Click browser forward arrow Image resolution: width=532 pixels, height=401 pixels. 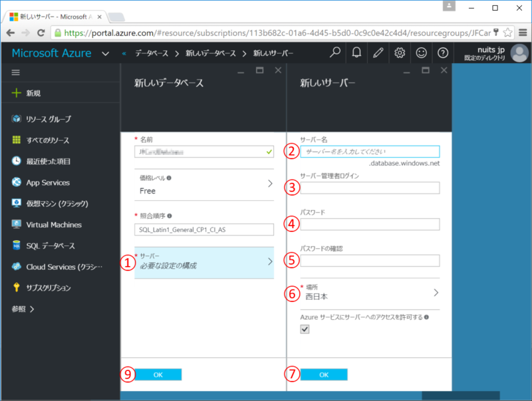pos(25,33)
